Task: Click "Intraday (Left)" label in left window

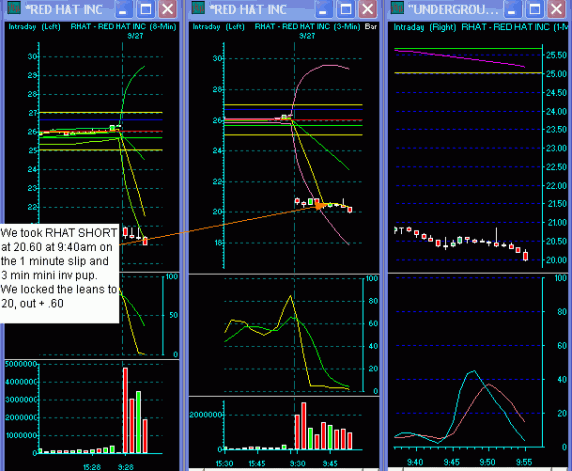Action: 35,27
